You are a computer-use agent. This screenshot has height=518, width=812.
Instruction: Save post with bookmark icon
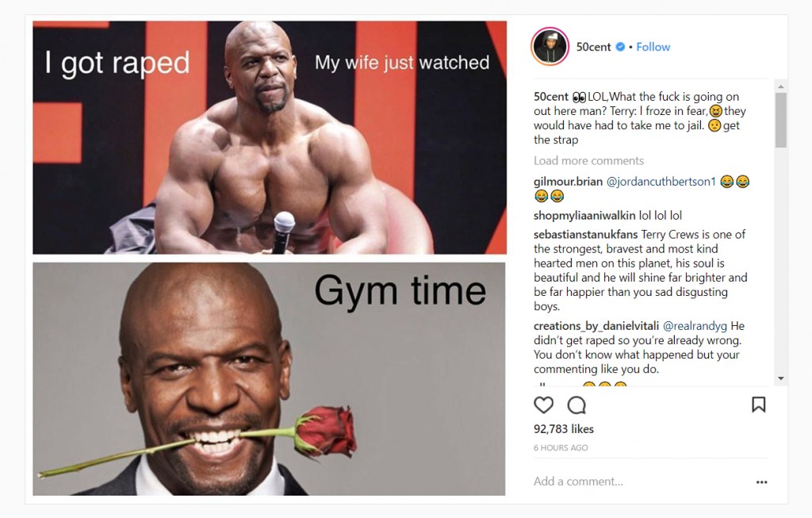[x=759, y=405]
